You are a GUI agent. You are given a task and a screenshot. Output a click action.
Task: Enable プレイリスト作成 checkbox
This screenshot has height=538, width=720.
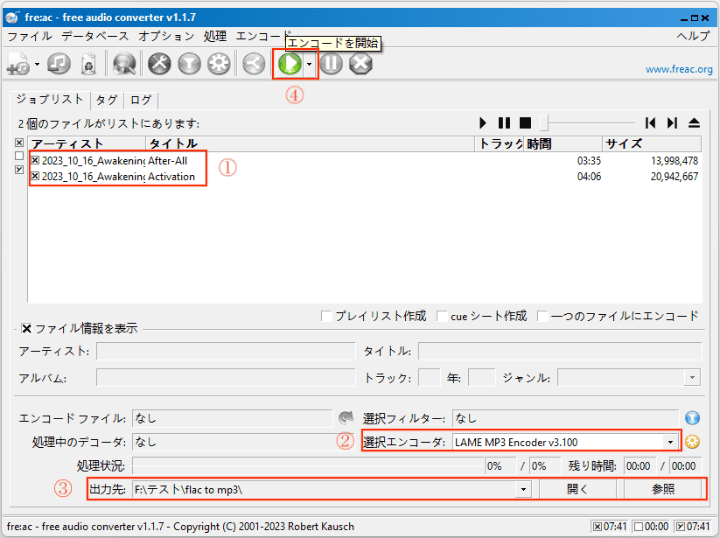click(x=326, y=316)
